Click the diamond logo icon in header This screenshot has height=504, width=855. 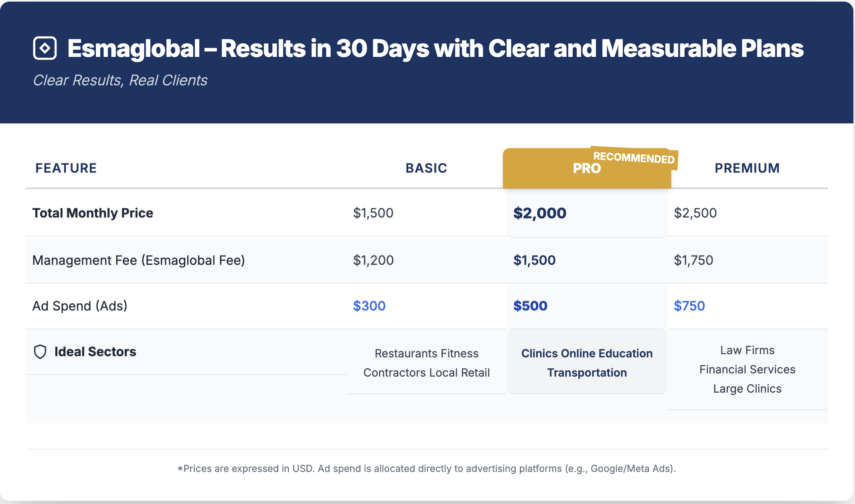tap(45, 48)
